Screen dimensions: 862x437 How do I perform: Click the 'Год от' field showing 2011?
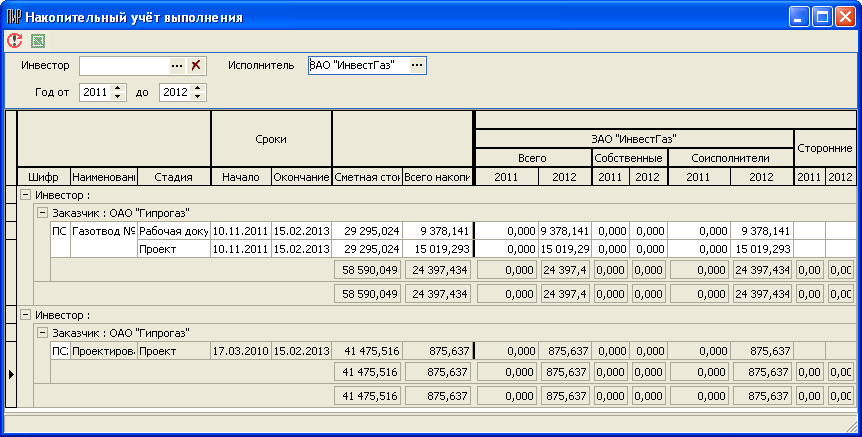tap(96, 92)
